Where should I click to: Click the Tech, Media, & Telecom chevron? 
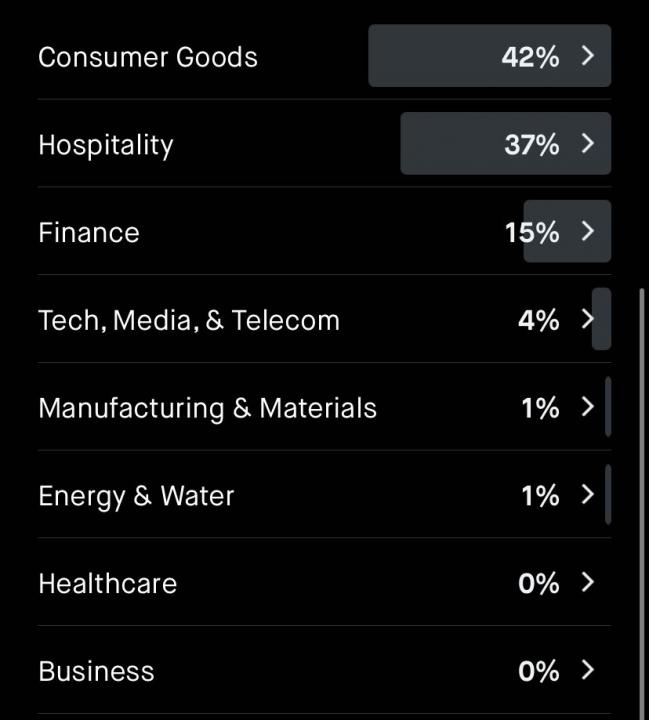[x=587, y=319]
